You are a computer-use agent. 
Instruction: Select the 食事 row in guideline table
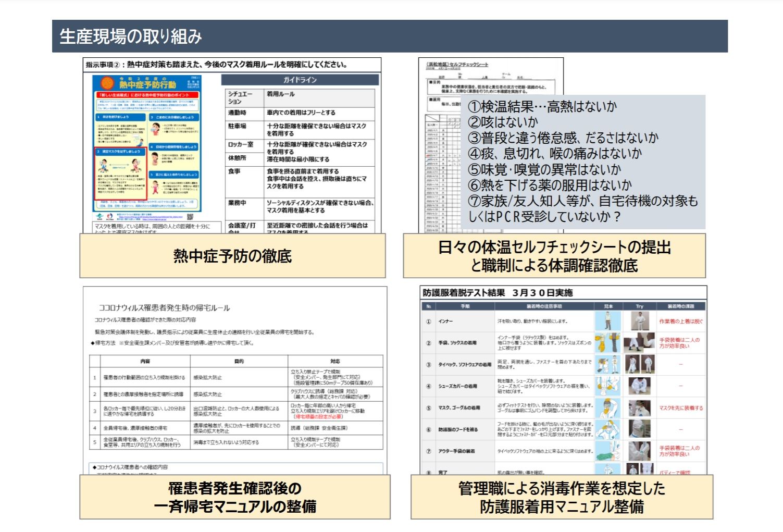300,179
